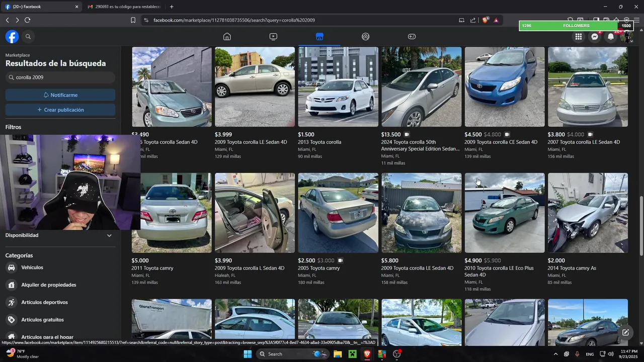Click the share page icon in address bar
The width and height of the screenshot is (644, 362).
(473, 20)
